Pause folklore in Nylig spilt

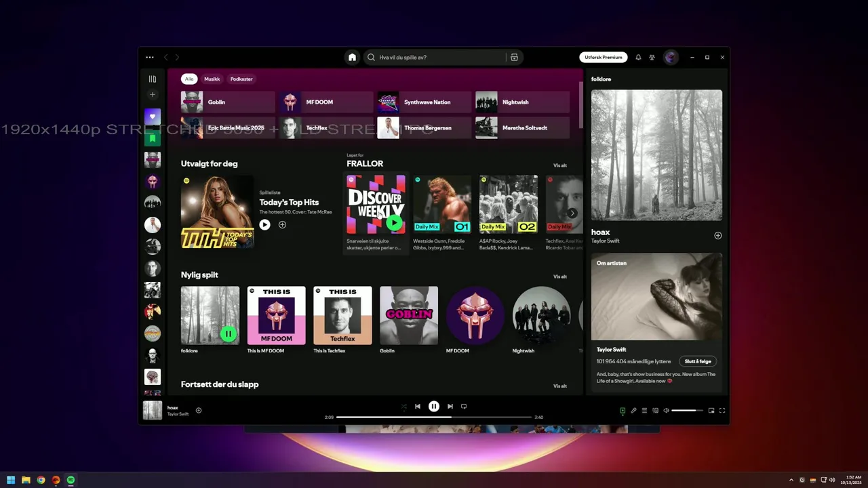[229, 333]
